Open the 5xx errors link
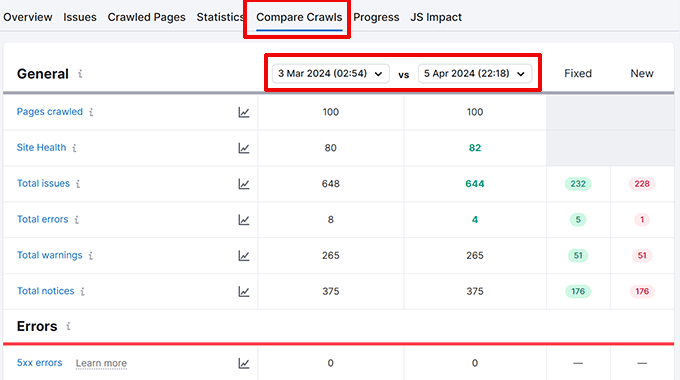This screenshot has height=380, width=680. 39,363
